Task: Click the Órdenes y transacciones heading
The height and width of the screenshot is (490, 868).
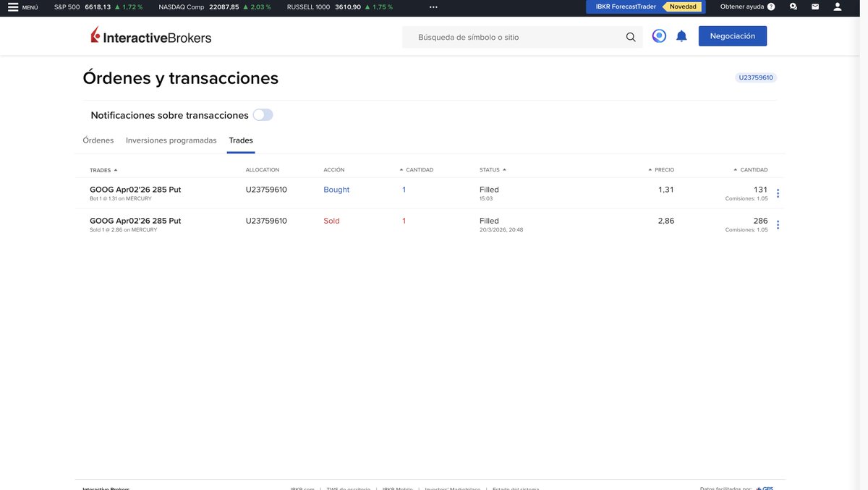Action: pyautogui.click(x=180, y=78)
